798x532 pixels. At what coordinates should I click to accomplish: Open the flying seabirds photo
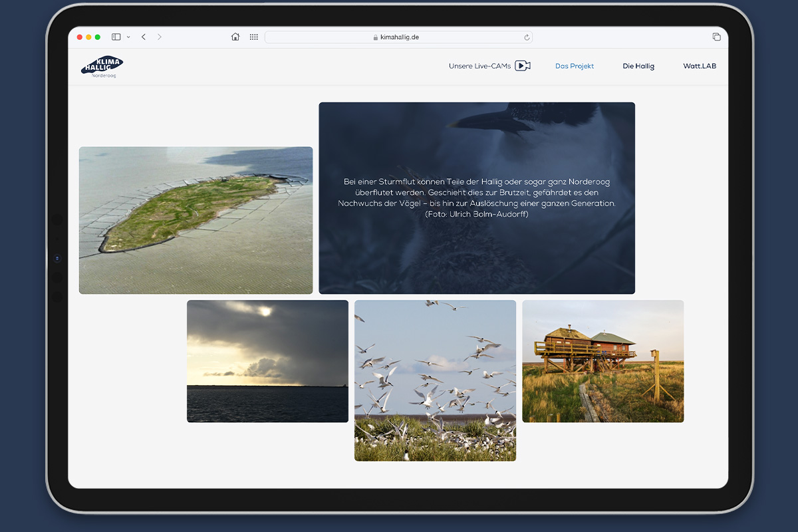[435, 380]
